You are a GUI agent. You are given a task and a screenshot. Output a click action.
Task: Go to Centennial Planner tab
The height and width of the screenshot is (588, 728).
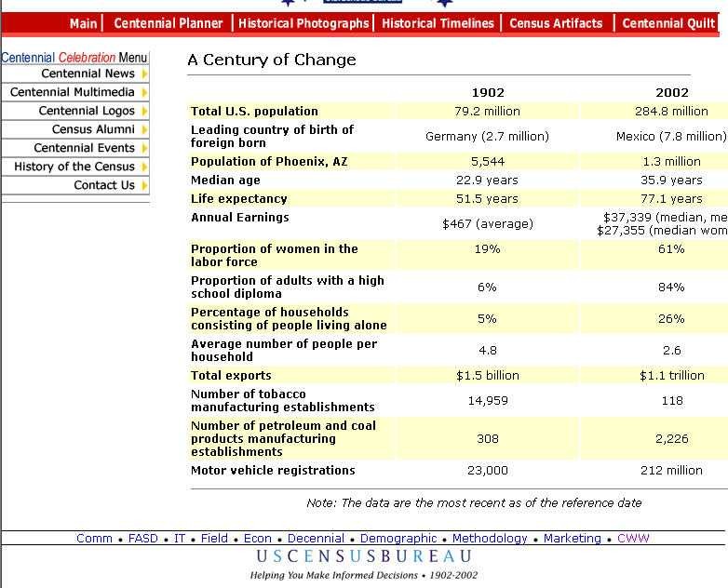coord(169,23)
